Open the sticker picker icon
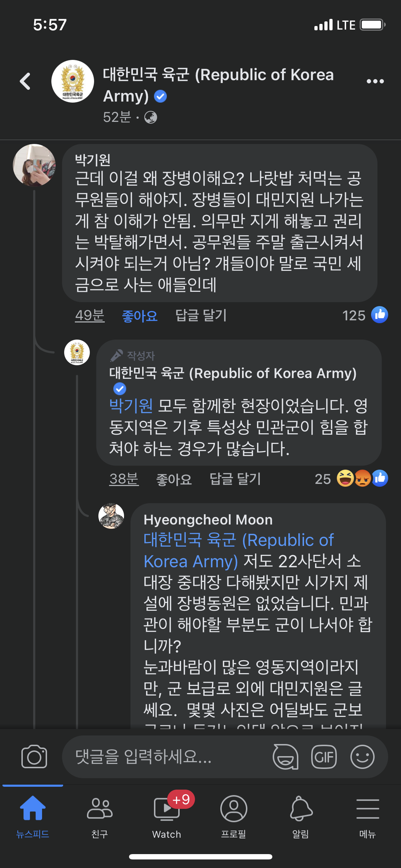 pyautogui.click(x=285, y=756)
